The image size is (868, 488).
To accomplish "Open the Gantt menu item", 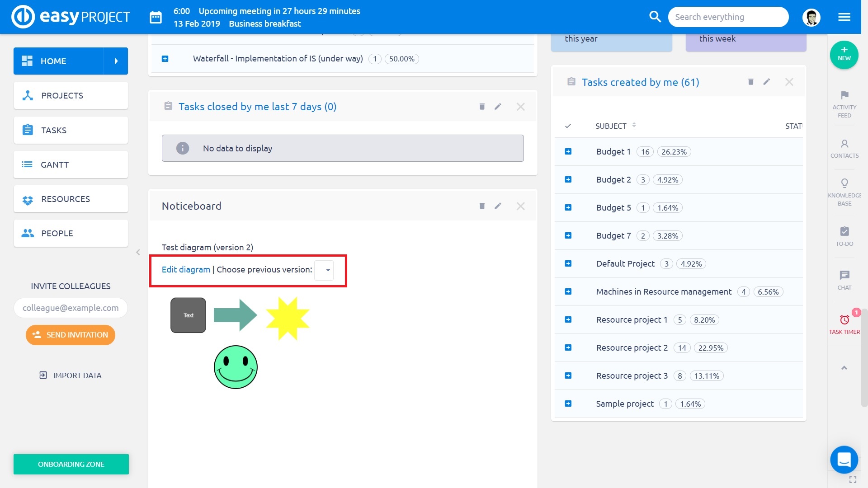I will coord(71,164).
